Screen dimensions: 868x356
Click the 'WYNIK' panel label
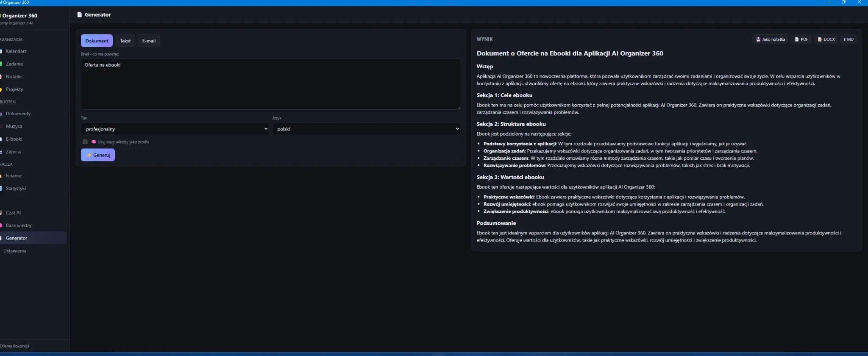coord(484,39)
